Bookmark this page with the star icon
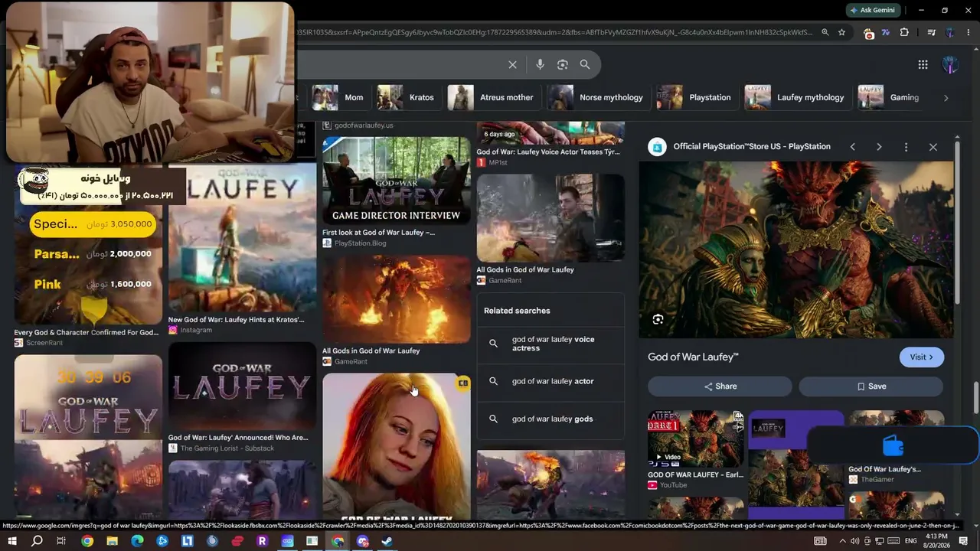980x551 pixels. pos(841,32)
